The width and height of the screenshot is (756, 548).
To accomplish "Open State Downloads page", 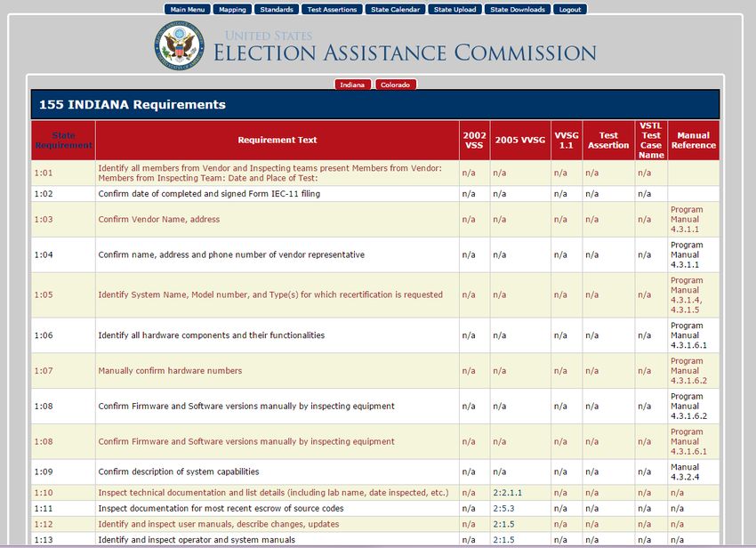I will pyautogui.click(x=518, y=9).
